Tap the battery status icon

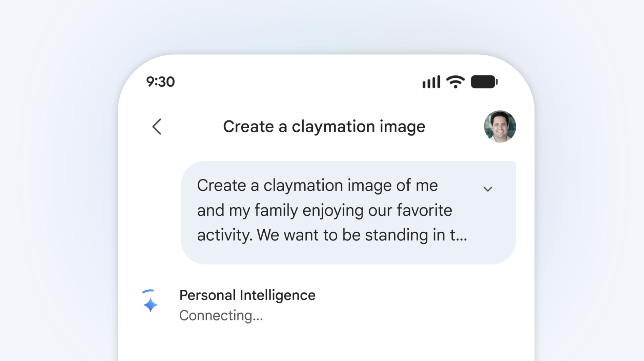[484, 82]
